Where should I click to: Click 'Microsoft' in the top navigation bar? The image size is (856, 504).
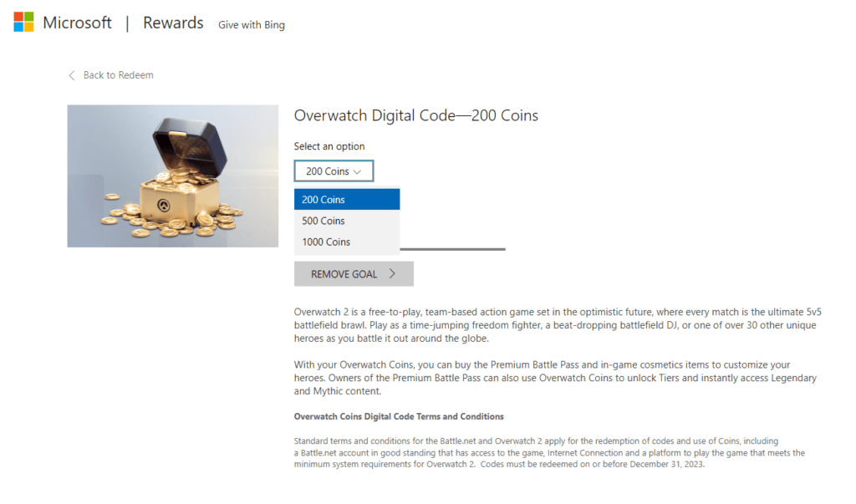click(x=77, y=23)
